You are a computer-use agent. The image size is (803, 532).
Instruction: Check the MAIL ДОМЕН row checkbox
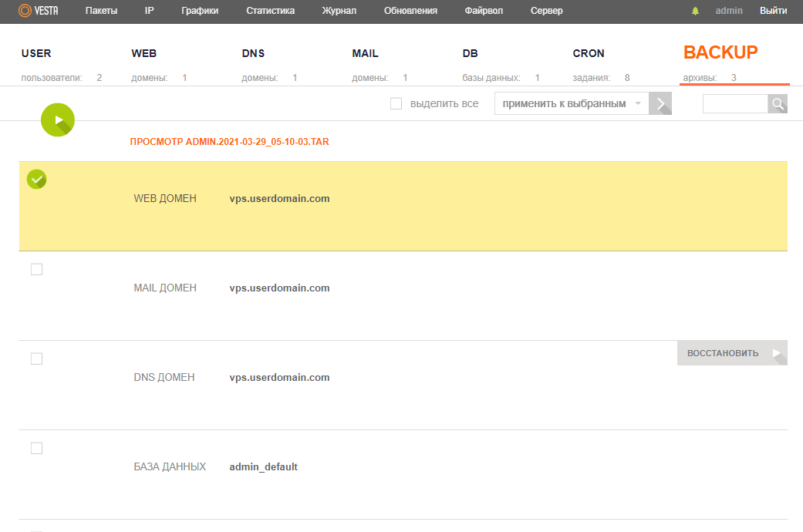(x=36, y=269)
